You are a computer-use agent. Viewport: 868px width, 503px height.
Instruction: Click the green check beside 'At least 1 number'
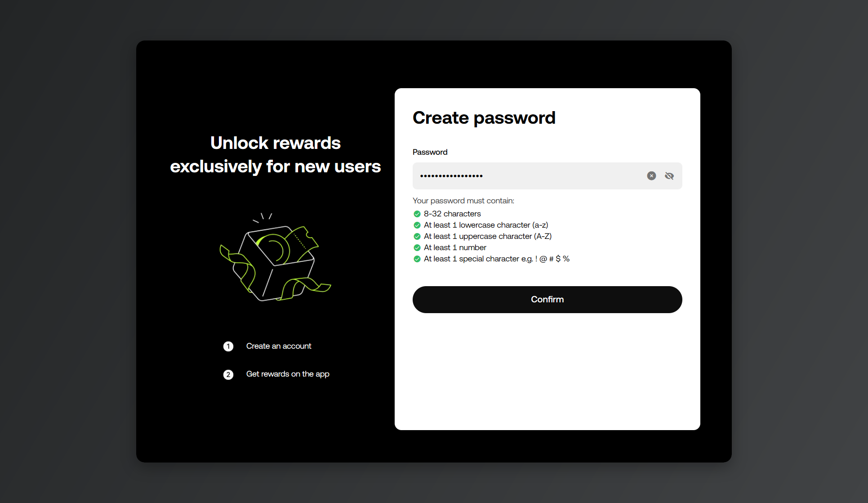(417, 247)
